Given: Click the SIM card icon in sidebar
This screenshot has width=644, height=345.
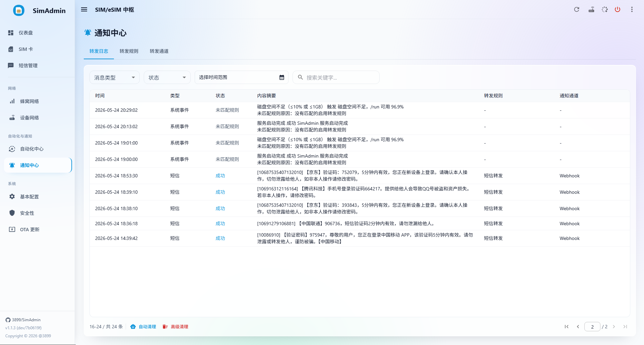Looking at the screenshot, I should pos(11,49).
